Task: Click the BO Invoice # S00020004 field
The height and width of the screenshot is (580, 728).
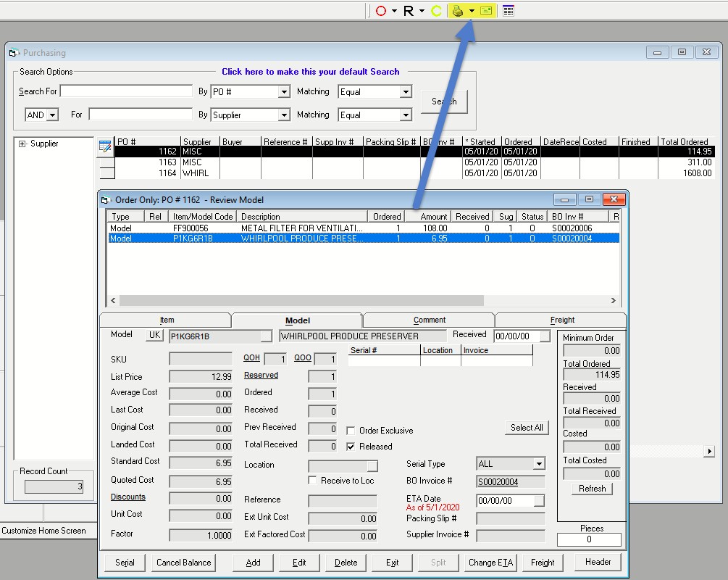Action: (x=511, y=482)
